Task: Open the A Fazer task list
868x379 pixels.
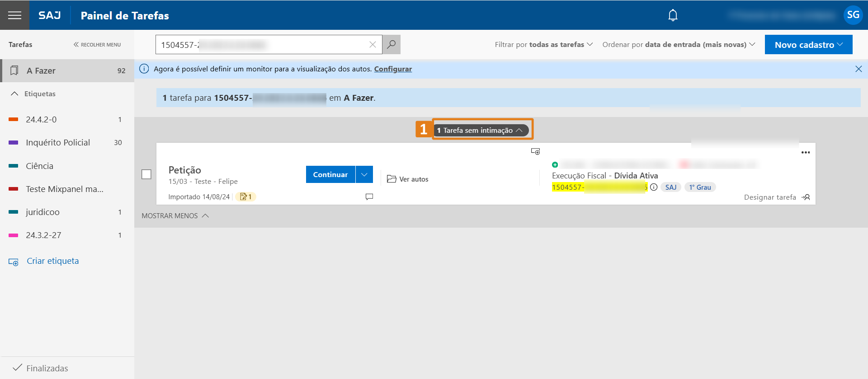Action: pyautogui.click(x=68, y=70)
